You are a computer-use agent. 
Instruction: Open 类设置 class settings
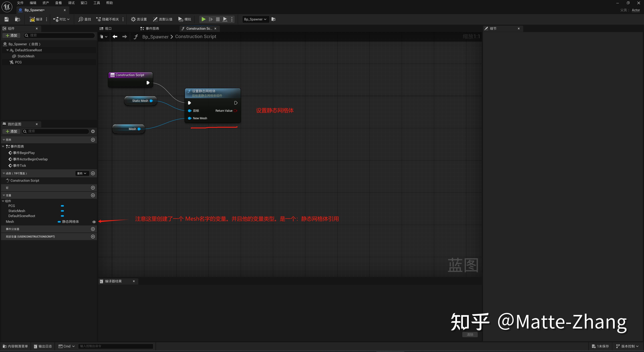coord(139,19)
